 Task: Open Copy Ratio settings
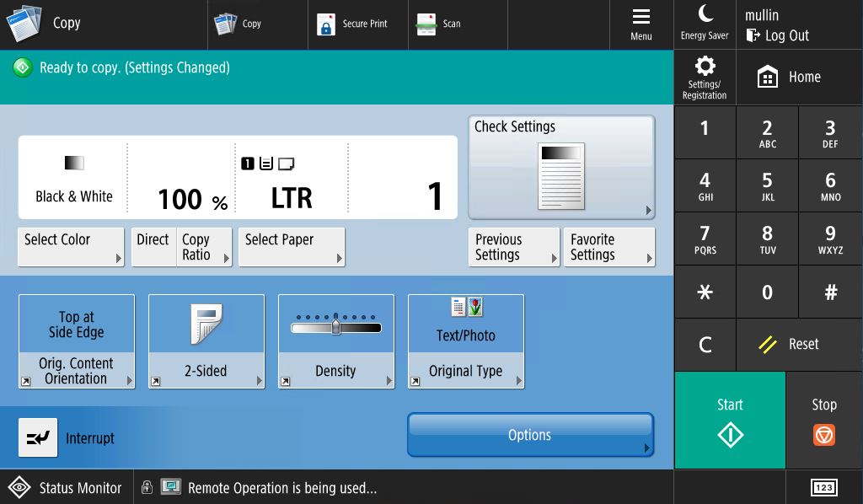click(x=204, y=247)
